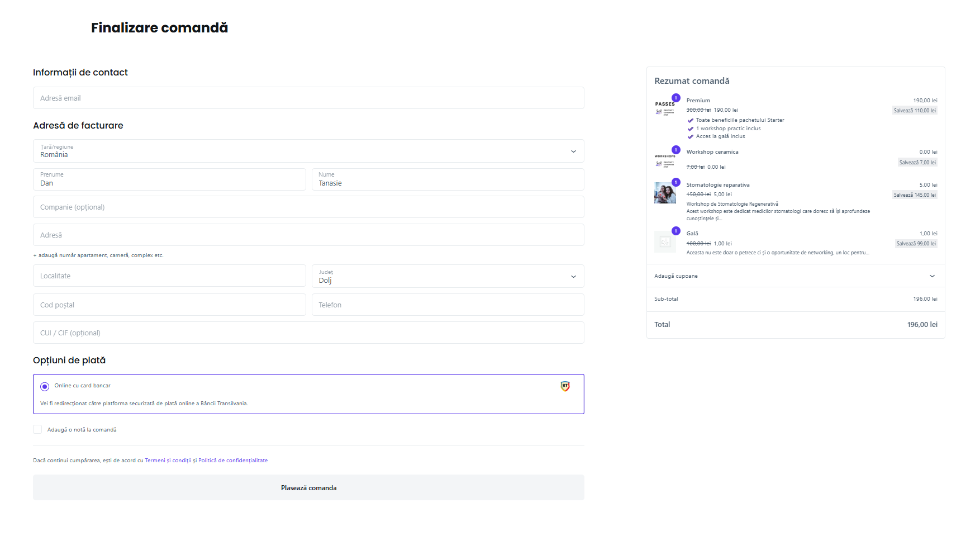The image size is (980, 550).
Task: Click the quantity badge on Gală item
Action: tap(676, 231)
